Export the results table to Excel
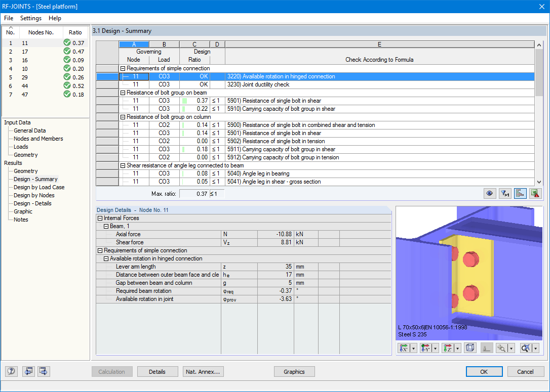The image size is (550, 392). point(535,193)
